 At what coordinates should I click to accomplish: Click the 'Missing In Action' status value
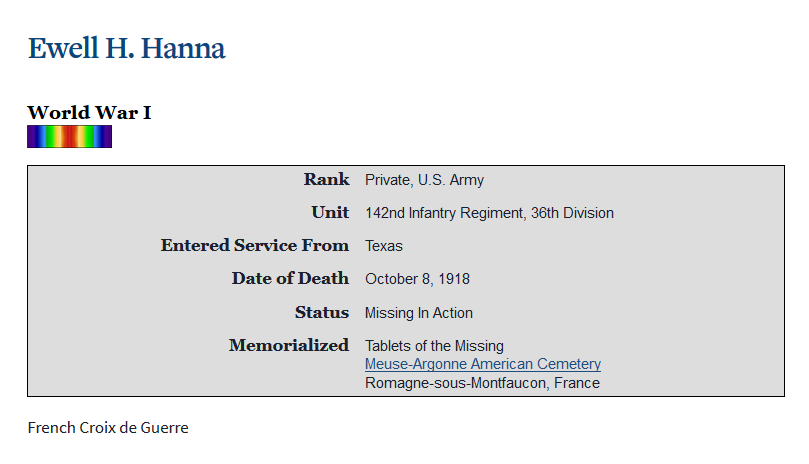[x=419, y=313]
